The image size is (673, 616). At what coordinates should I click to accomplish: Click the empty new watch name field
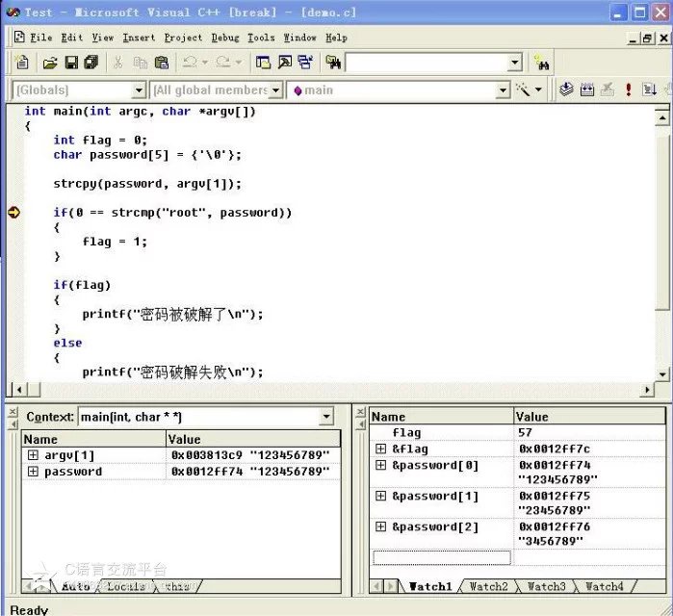pyautogui.click(x=442, y=557)
